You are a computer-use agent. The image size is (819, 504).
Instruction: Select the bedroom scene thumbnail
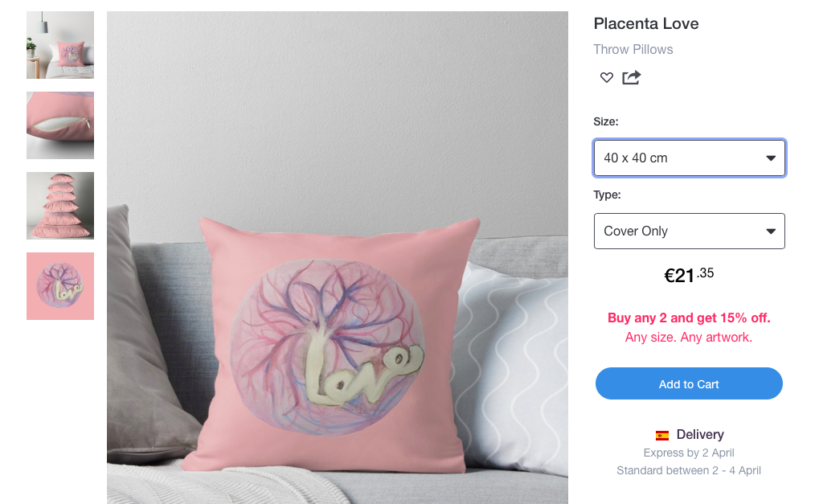pyautogui.click(x=60, y=45)
